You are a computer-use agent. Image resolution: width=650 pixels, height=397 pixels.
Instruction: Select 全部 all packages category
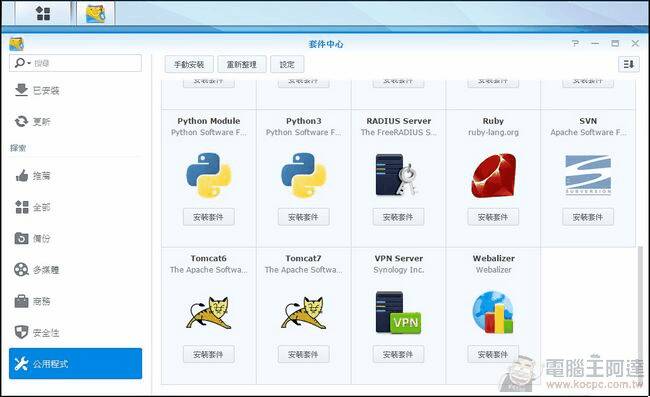(x=75, y=207)
